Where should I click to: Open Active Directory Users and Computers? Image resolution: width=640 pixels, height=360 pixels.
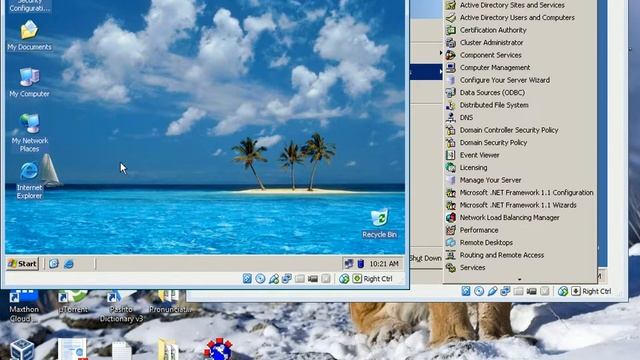pos(520,18)
